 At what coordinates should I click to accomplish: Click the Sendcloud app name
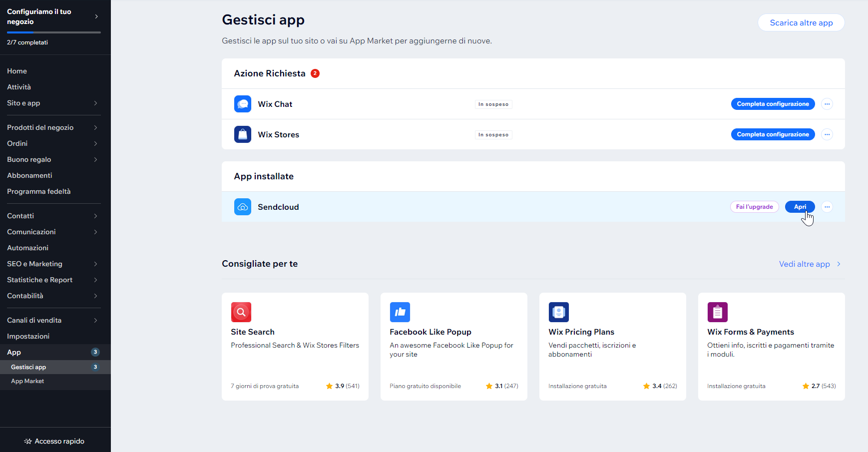(x=278, y=207)
